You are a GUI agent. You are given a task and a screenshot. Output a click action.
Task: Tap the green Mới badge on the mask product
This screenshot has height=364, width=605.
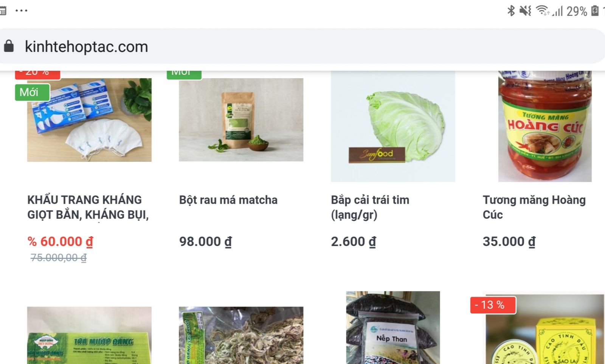[32, 92]
